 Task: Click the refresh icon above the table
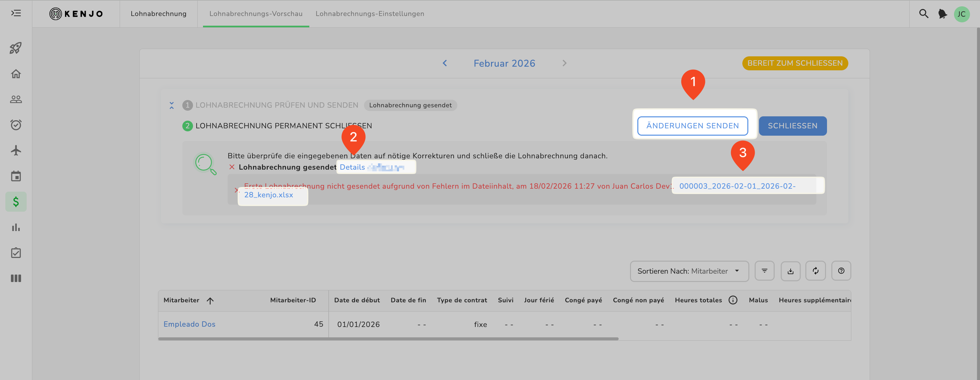click(x=815, y=271)
